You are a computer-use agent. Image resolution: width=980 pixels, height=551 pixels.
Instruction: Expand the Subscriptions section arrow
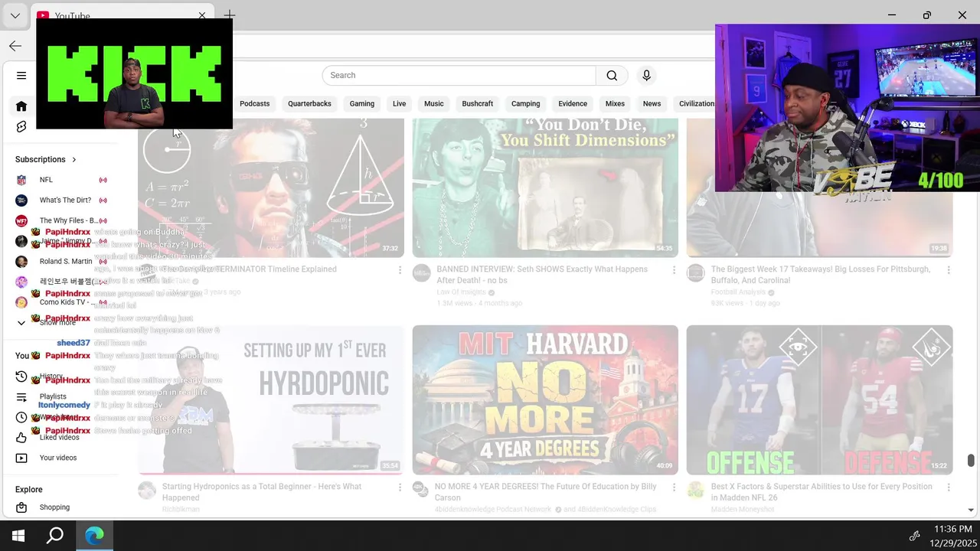point(74,159)
